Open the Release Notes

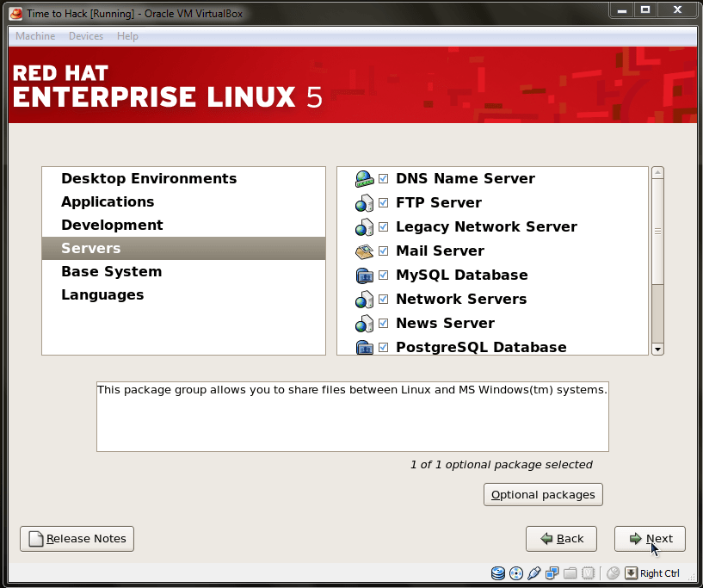(77, 539)
